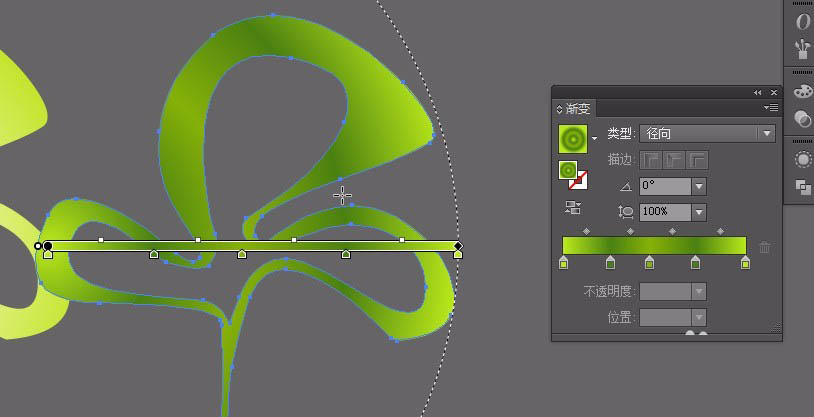Click the canvas gradient annotator origin point
The image size is (814, 417).
[48, 246]
